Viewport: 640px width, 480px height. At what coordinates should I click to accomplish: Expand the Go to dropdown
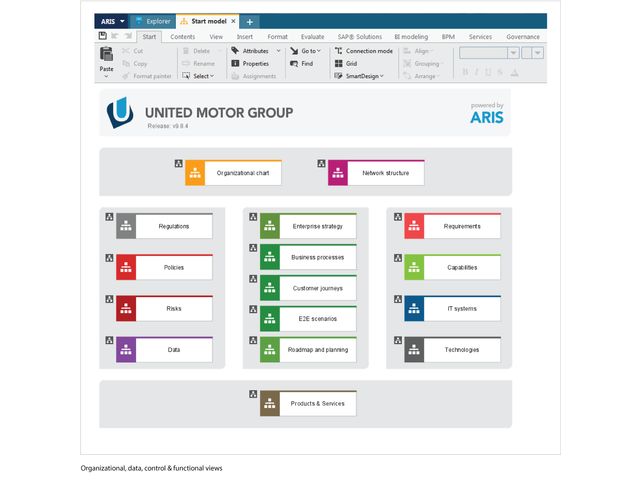pos(306,50)
